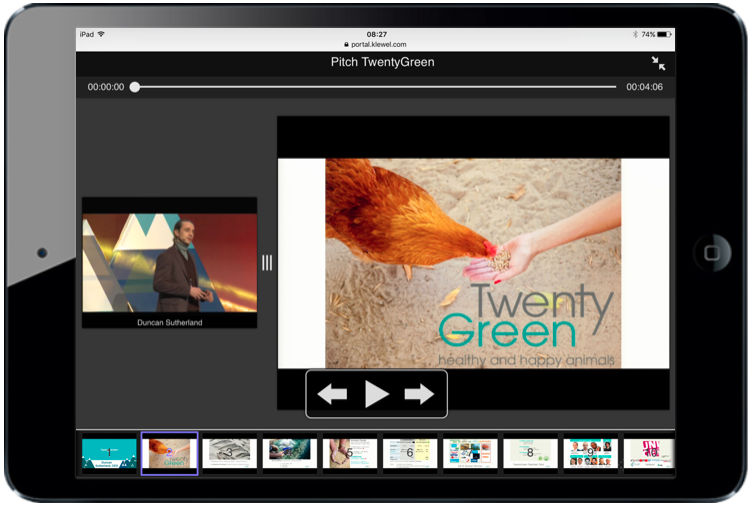Select slide thumbnail 1
751x506 pixels.
coord(109,453)
